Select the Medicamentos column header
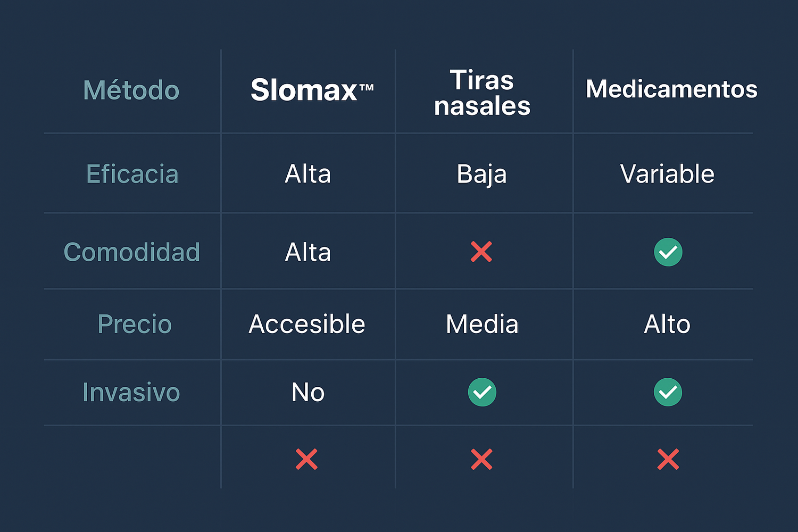 [671, 89]
